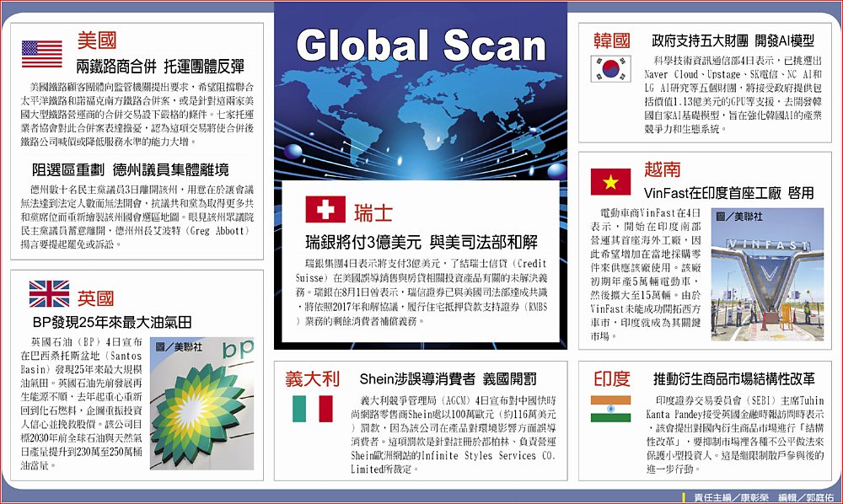Click the BP Santos Basin article body

coord(81,404)
